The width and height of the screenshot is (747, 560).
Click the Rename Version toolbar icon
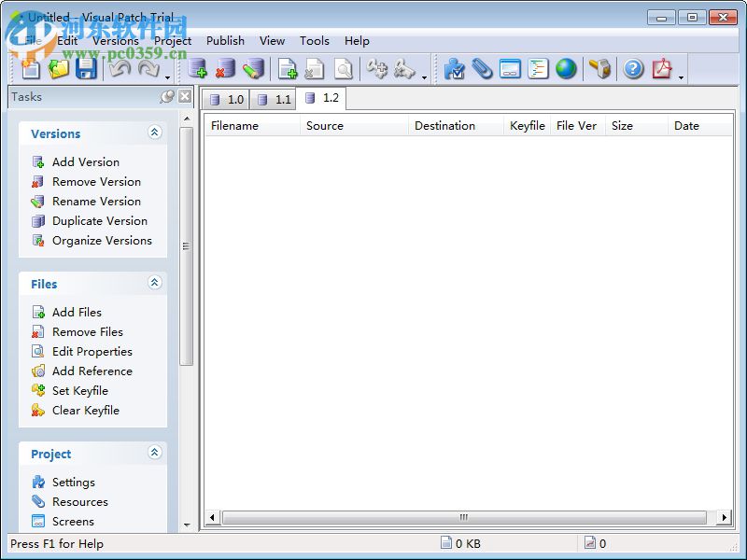pyautogui.click(x=253, y=68)
